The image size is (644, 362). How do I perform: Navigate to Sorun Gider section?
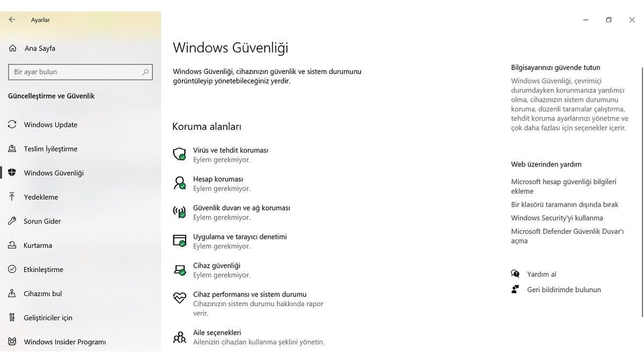click(x=42, y=221)
